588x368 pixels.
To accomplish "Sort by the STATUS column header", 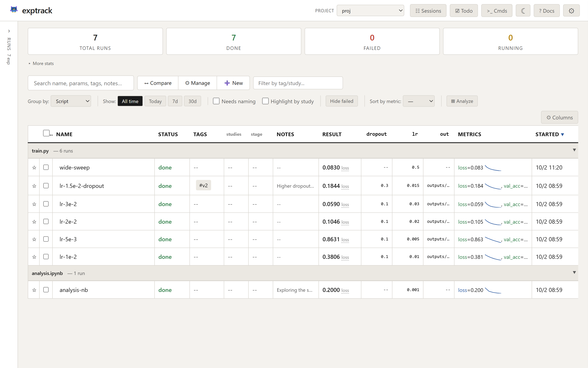I will point(168,134).
